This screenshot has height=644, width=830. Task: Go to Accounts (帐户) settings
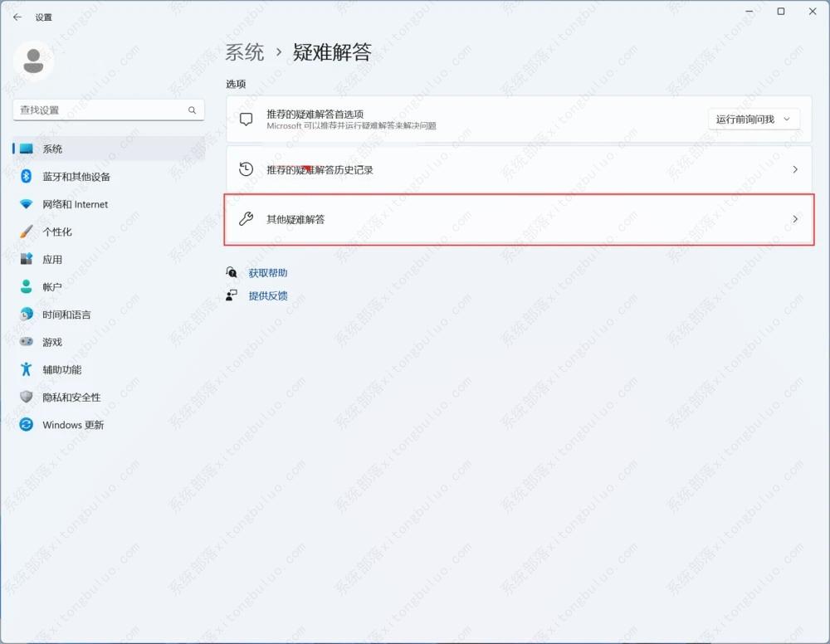52,287
